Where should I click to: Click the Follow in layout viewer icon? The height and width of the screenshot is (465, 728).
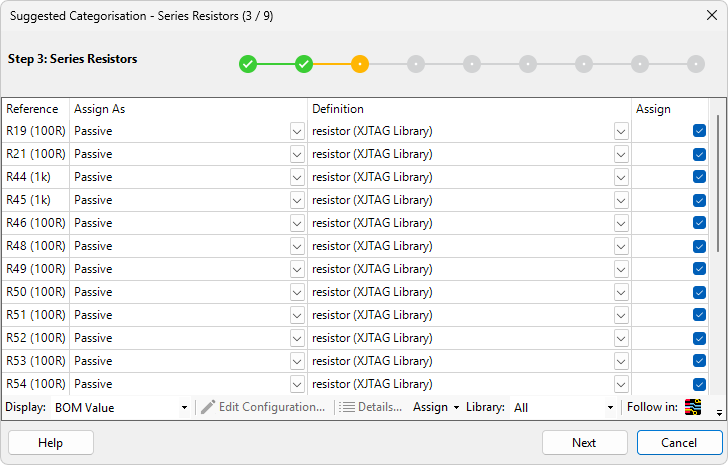693,407
